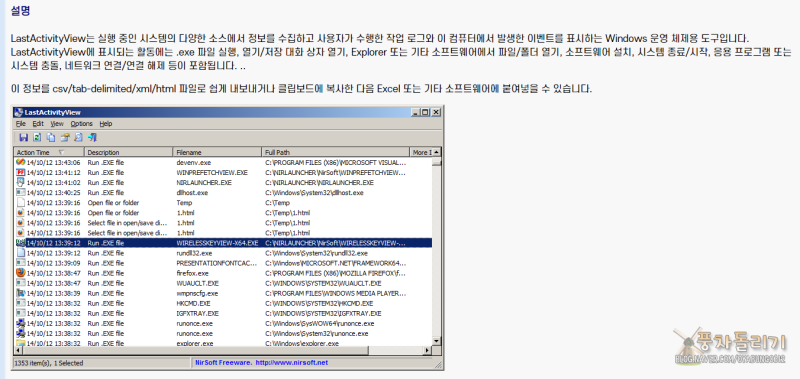800x379 pixels.
Task: Open the Options menu
Action: pos(82,123)
